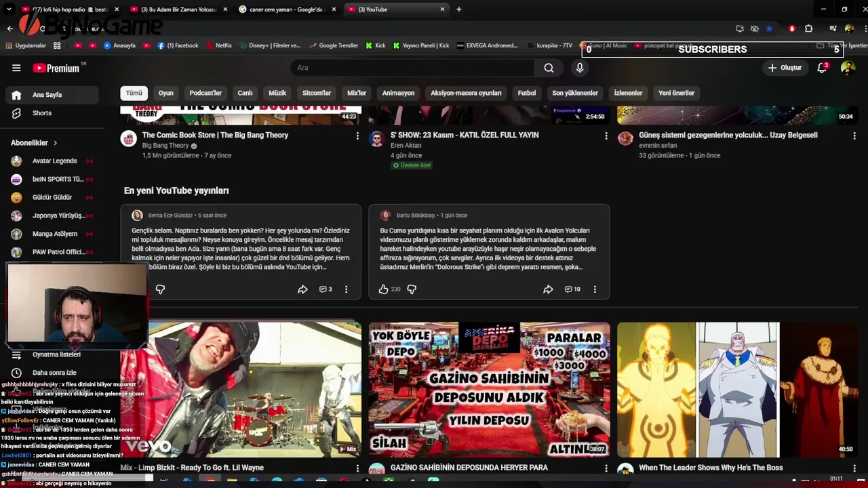Click the Shorts icon in the sidebar
868x488 pixels.
coord(16,113)
